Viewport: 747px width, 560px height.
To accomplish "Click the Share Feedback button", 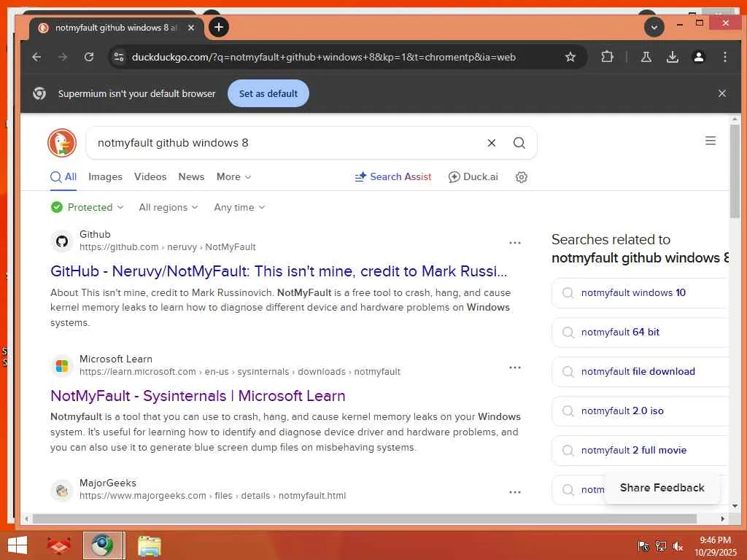I will click(662, 488).
